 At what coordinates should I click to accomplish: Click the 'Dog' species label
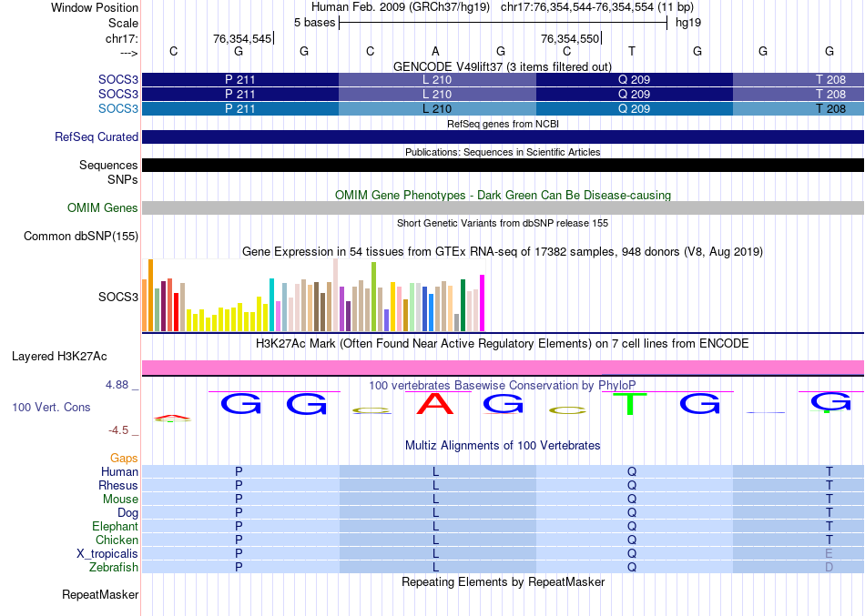(x=128, y=513)
